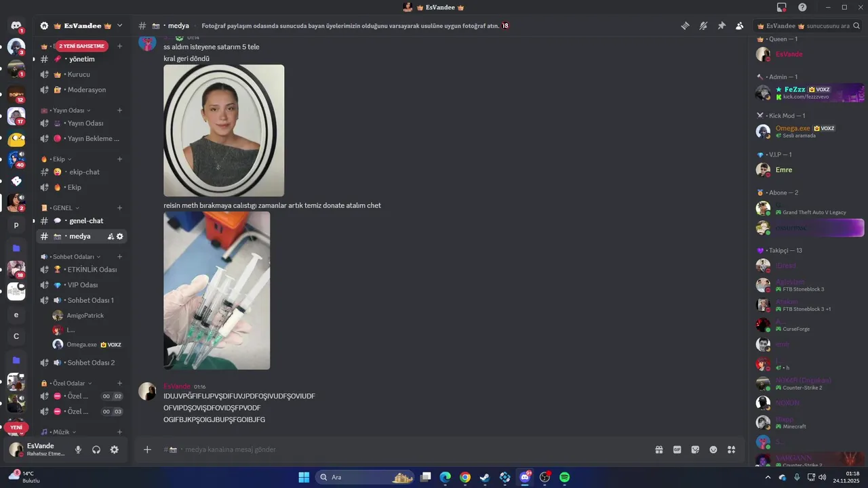This screenshot has height=488, width=868.
Task: Open Direct Messages via Discord home icon
Action: (16, 26)
